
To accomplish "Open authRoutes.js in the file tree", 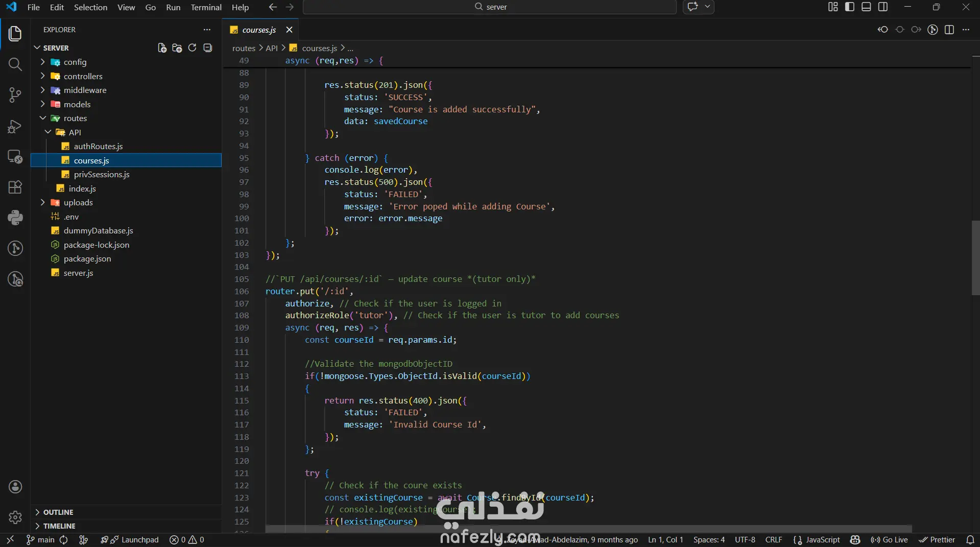I will tap(98, 147).
